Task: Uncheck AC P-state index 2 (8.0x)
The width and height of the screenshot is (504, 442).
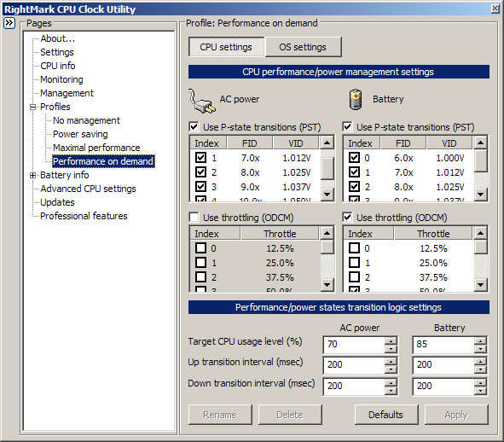Action: coord(201,172)
